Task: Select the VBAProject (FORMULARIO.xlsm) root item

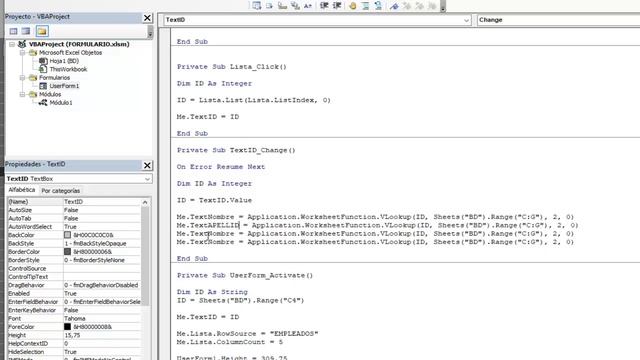Action: coord(79,44)
